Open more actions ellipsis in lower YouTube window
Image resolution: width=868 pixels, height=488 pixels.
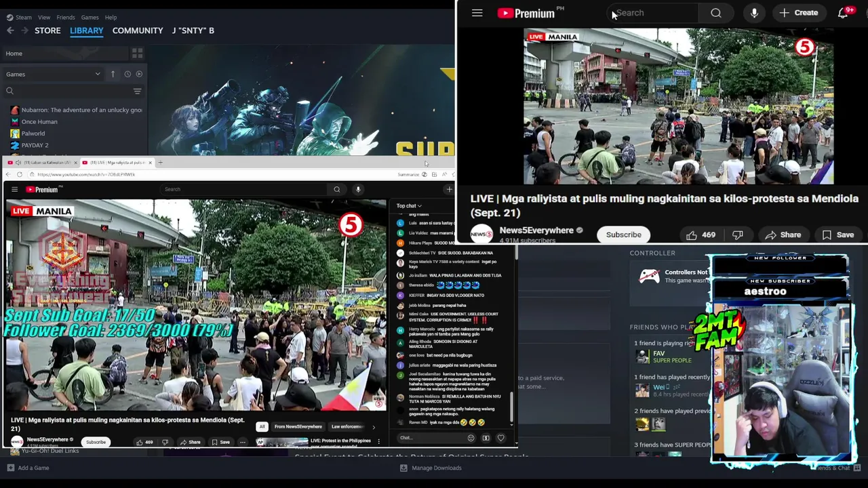pos(242,443)
